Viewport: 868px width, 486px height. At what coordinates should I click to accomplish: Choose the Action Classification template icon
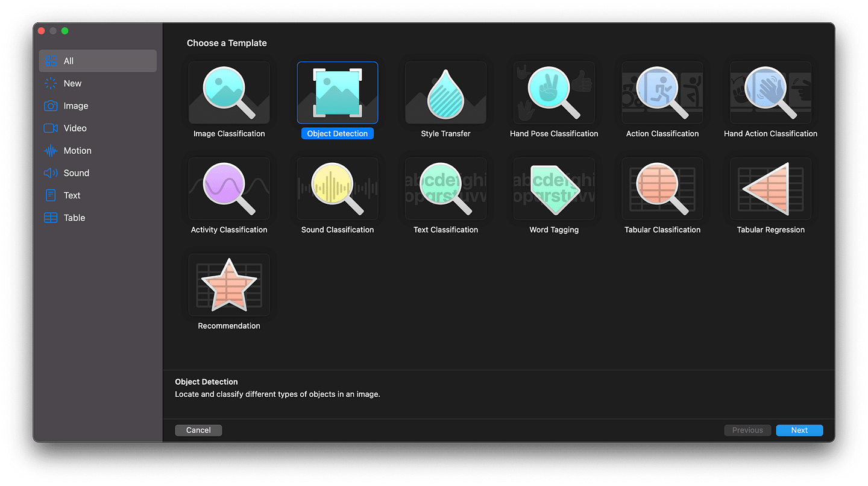pos(662,93)
